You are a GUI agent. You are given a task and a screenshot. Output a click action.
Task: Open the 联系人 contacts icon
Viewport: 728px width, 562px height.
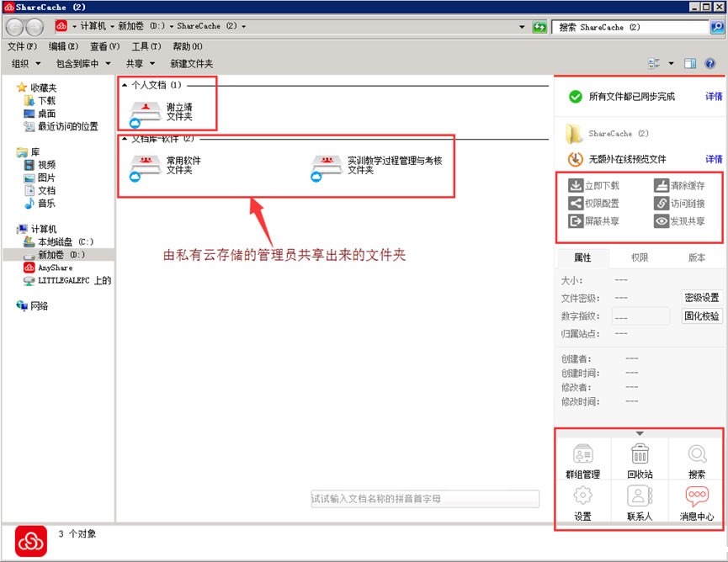[640, 496]
